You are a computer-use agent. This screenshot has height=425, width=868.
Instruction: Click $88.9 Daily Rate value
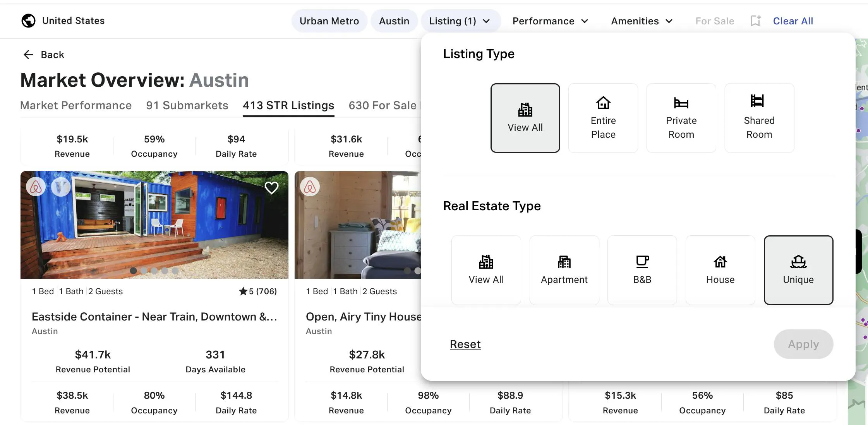(x=510, y=395)
